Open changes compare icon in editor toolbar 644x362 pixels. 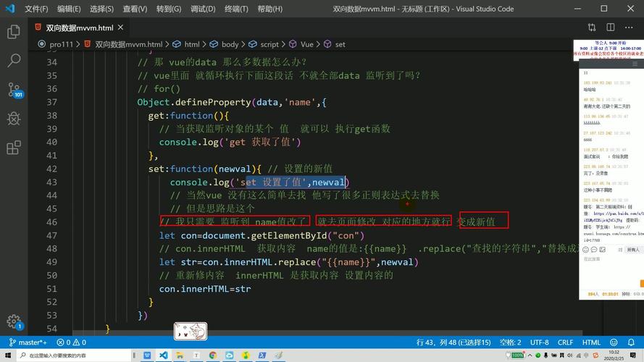(591, 28)
